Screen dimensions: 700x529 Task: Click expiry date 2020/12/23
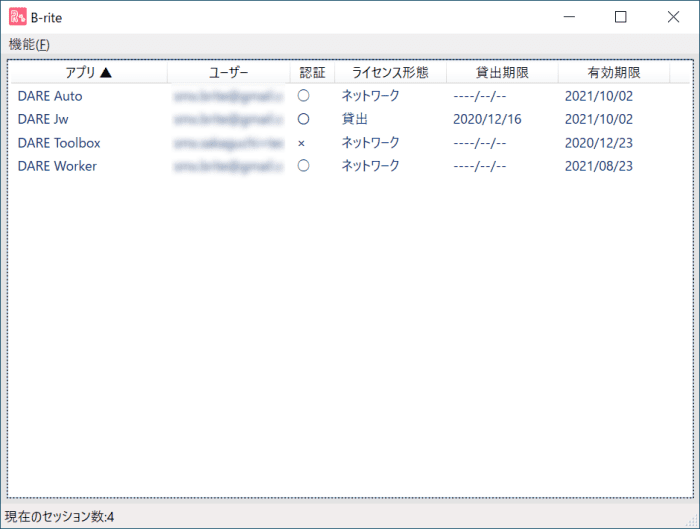click(599, 143)
